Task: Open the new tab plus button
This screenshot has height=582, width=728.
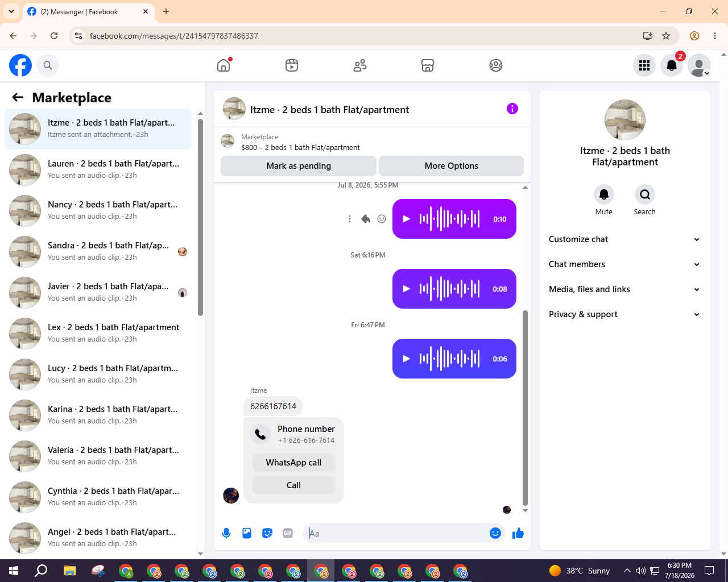Action: (166, 11)
